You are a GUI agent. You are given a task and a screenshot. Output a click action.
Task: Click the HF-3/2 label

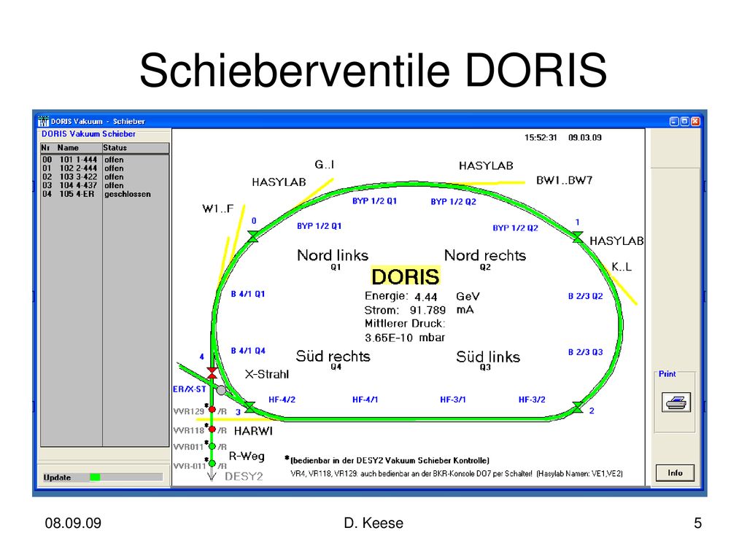(532, 400)
